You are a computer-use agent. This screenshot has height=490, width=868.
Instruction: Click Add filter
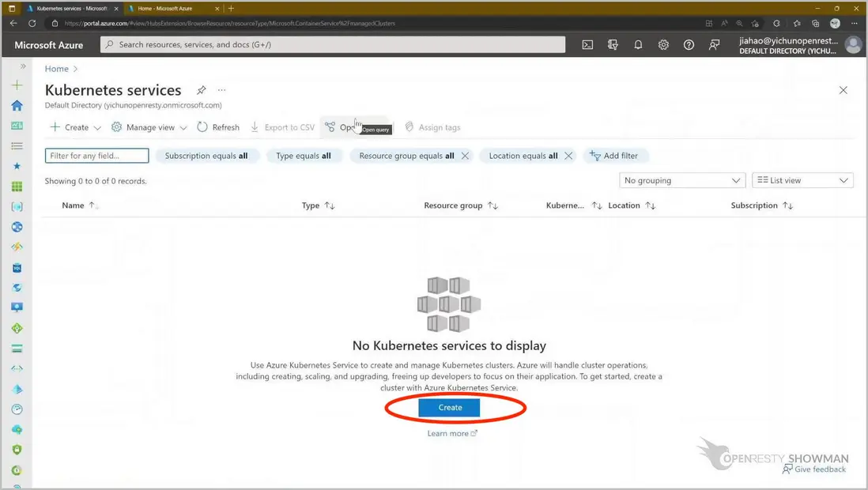(614, 156)
